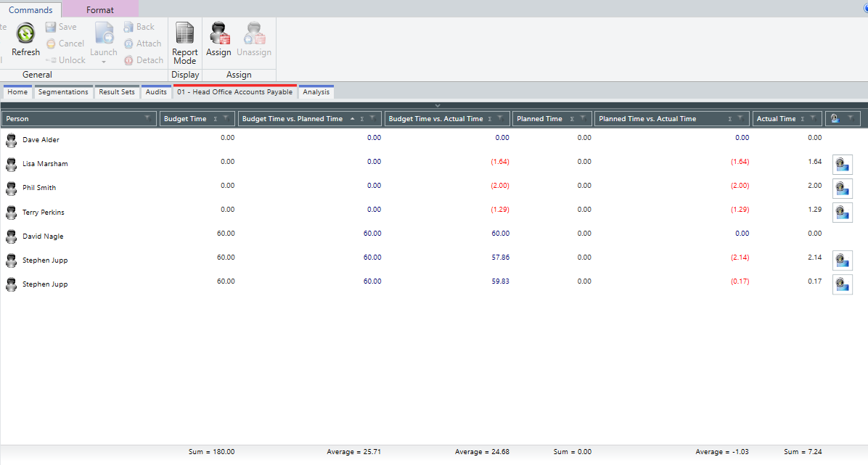Select the David Nagle row name

point(43,236)
